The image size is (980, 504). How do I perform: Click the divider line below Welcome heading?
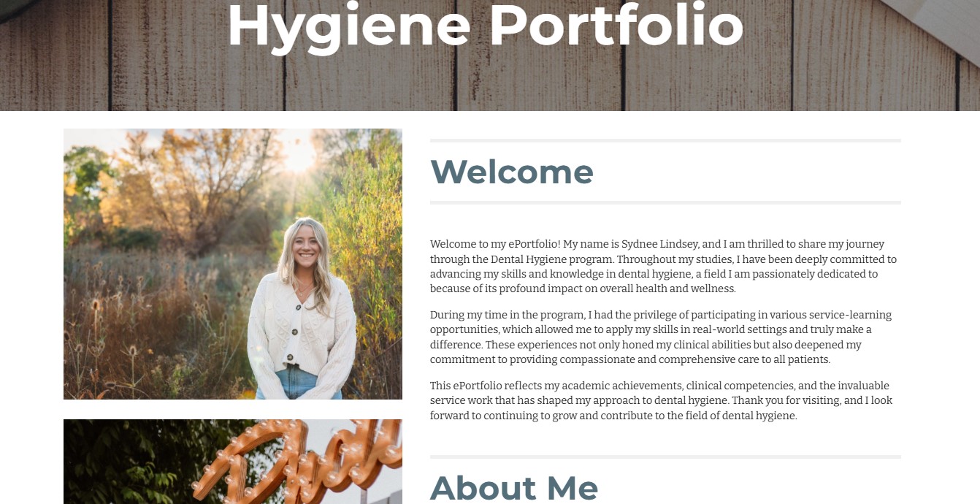click(x=665, y=202)
